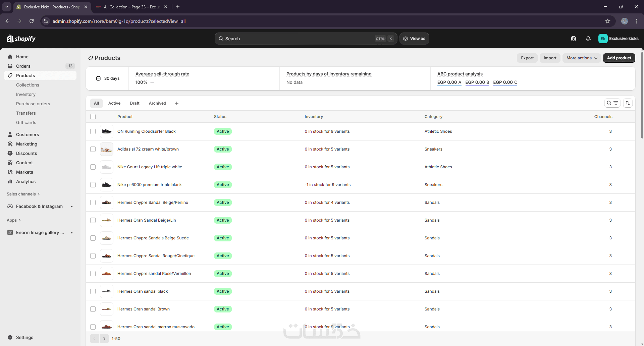Open search and filter products icon
Screen dimensions: 644x346
612,103
